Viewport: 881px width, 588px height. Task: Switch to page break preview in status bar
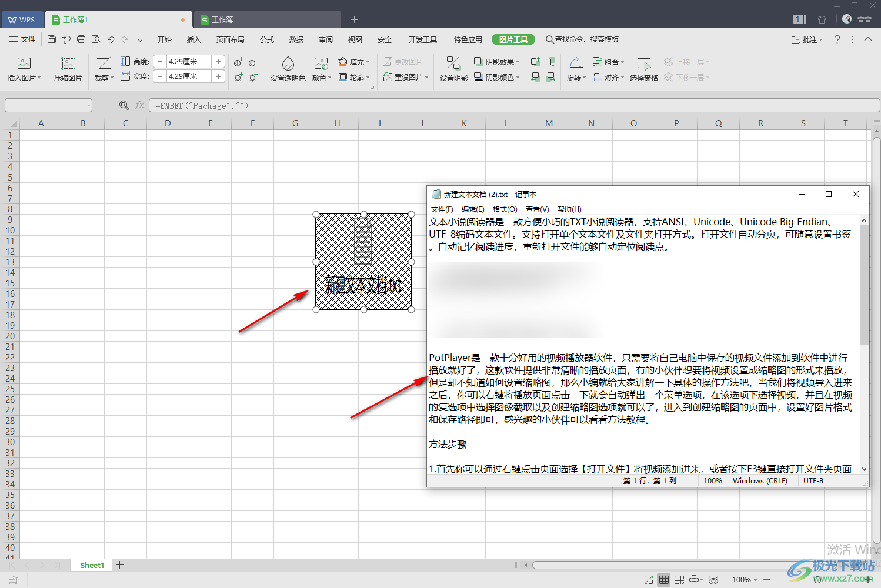click(679, 580)
